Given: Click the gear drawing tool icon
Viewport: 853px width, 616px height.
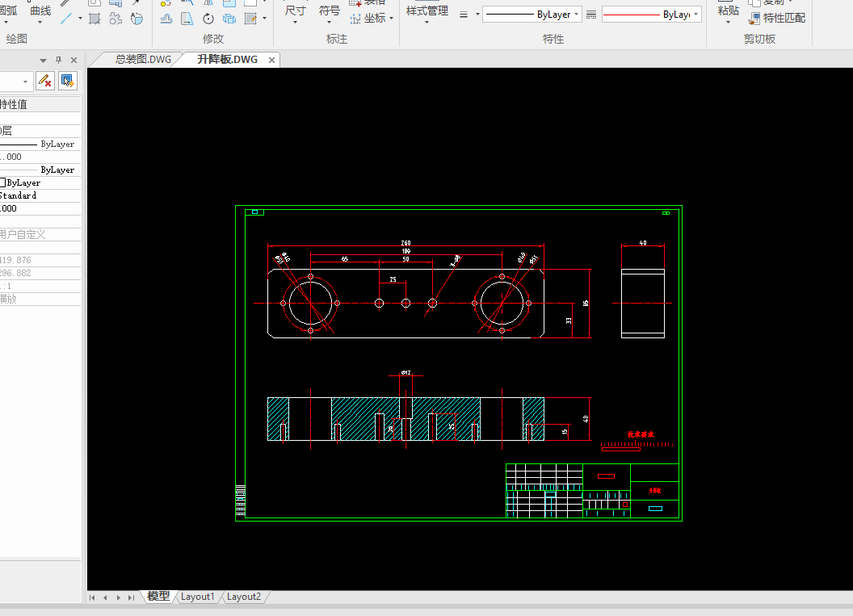Looking at the screenshot, I should point(116,19).
